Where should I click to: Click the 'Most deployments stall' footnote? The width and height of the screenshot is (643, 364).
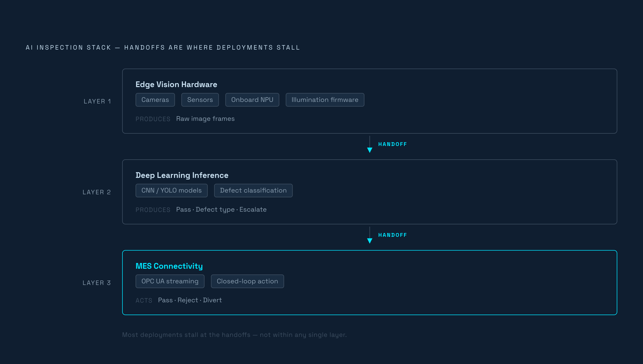point(235,335)
